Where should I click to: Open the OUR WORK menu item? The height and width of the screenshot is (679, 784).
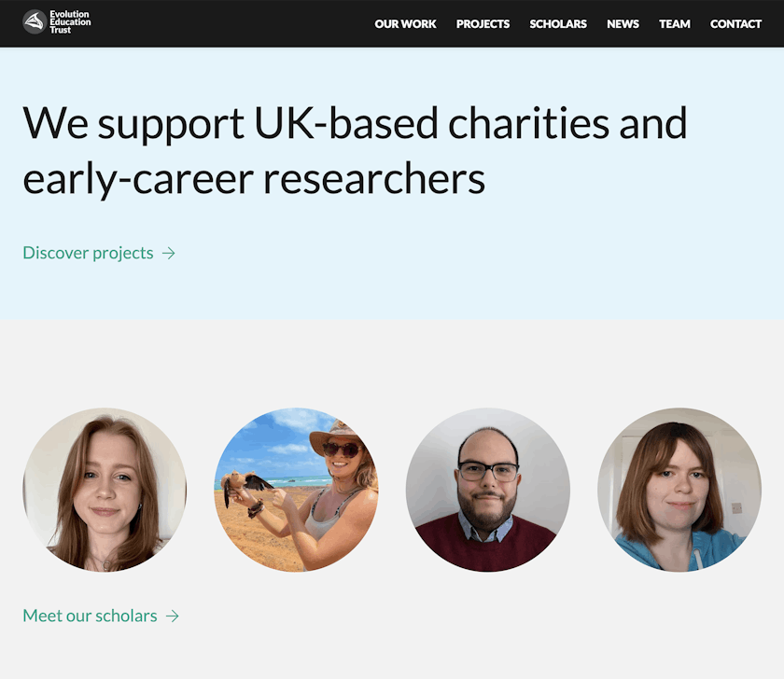coord(405,24)
